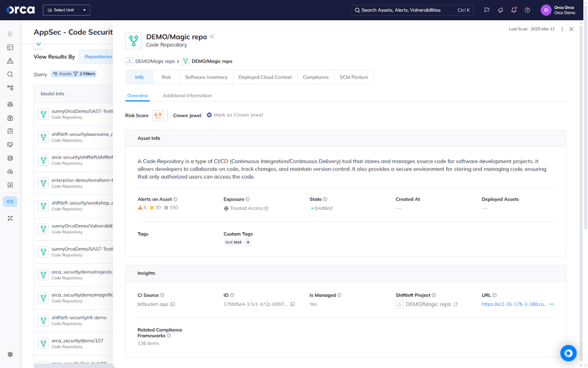The image size is (588, 368).
Task: Click the first DEMO/Magic repo breadcrumb
Action: tap(155, 61)
